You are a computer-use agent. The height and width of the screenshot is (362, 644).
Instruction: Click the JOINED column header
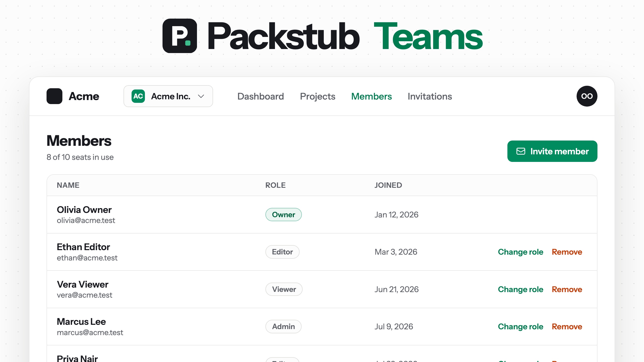388,185
